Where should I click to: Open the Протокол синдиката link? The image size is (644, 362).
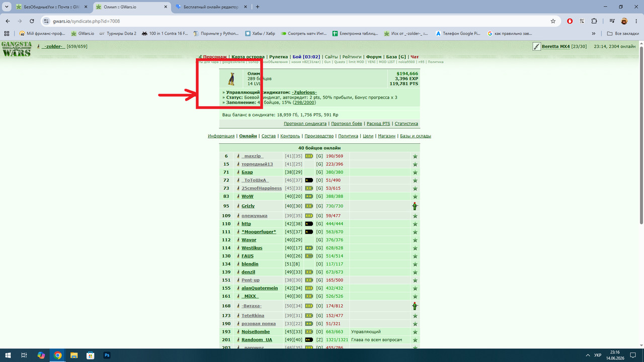[305, 124]
